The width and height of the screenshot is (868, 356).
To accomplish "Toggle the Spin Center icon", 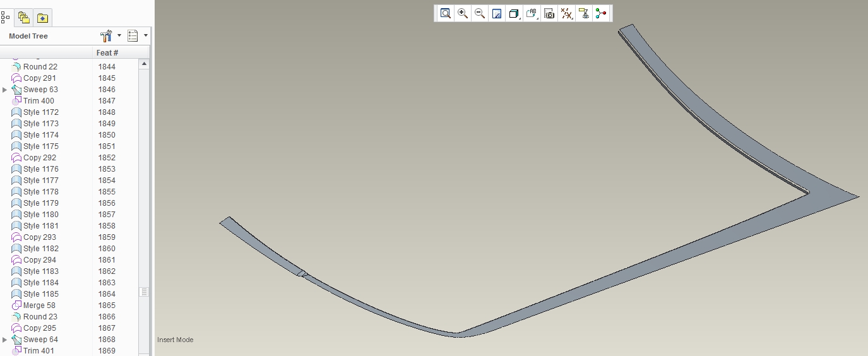I will 600,13.
